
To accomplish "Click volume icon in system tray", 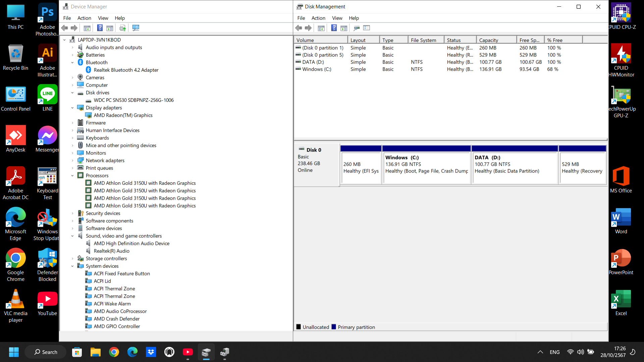I will click(x=580, y=352).
